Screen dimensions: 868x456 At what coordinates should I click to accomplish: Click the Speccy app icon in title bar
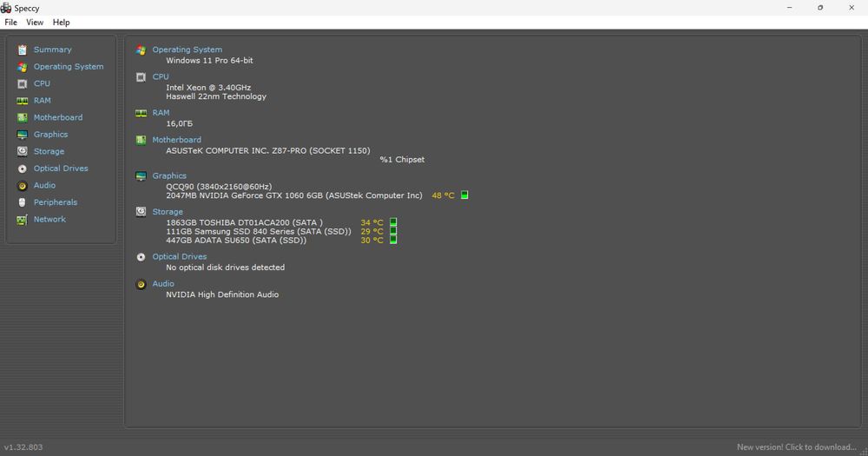tap(6, 8)
